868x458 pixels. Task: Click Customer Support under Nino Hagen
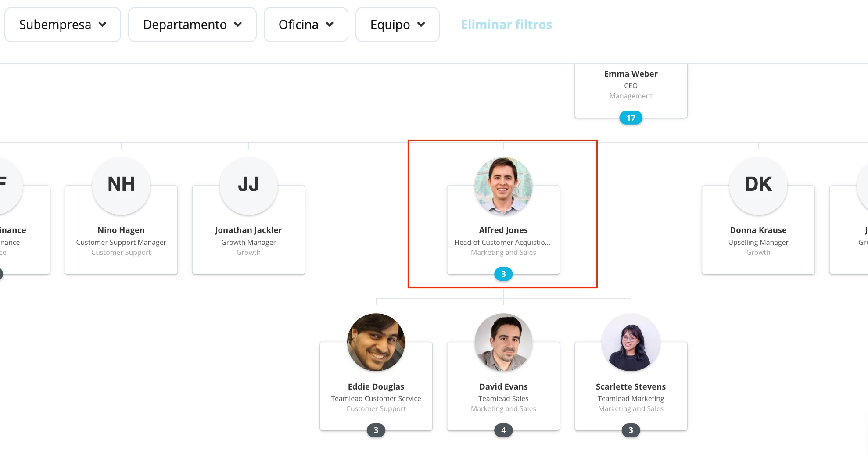[x=121, y=253]
